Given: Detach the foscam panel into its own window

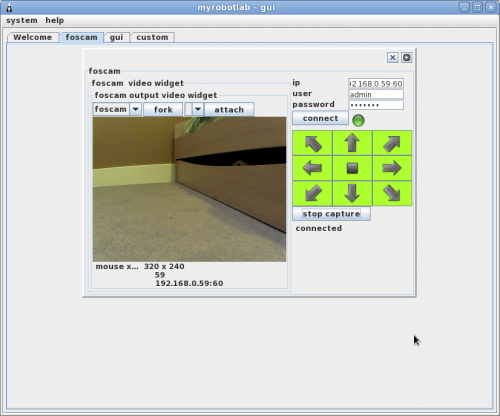Looking at the screenshot, I should [406, 58].
